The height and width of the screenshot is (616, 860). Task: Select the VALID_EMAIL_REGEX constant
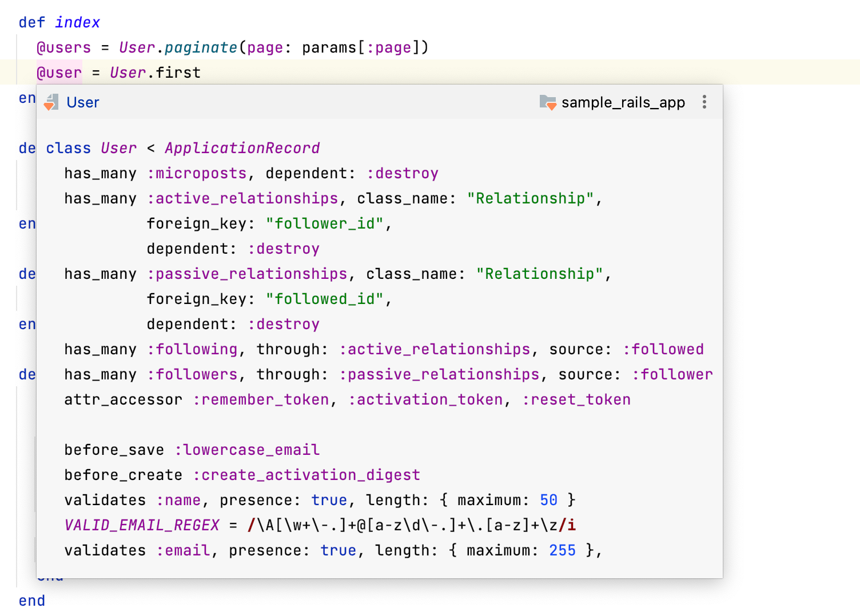[x=141, y=525]
